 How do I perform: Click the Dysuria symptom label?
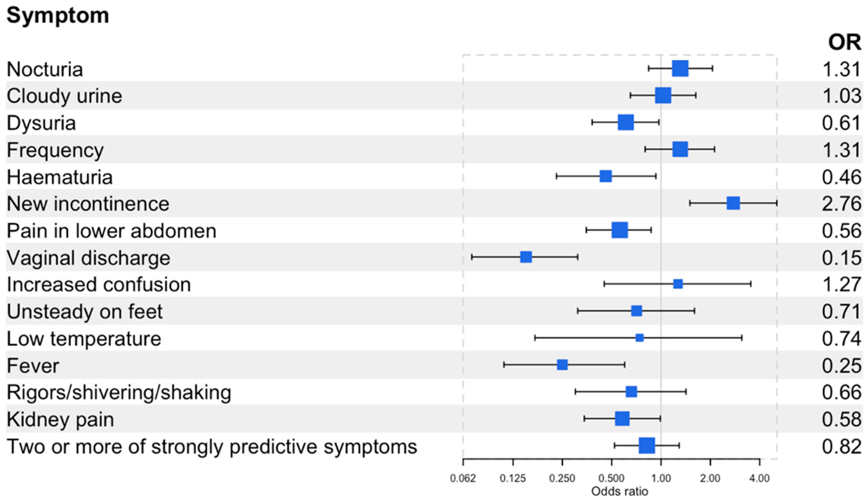[41, 123]
